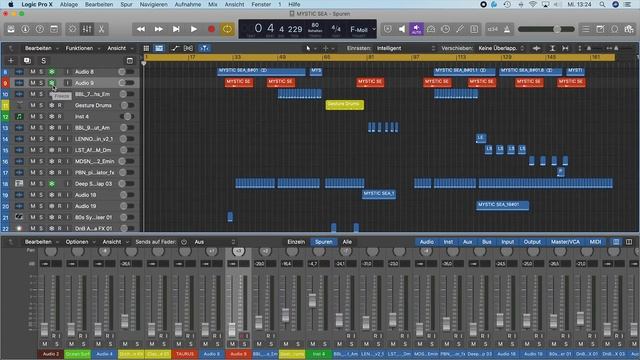Toggle the Mixer faders icon
The image size is (640, 360).
(x=87, y=29)
